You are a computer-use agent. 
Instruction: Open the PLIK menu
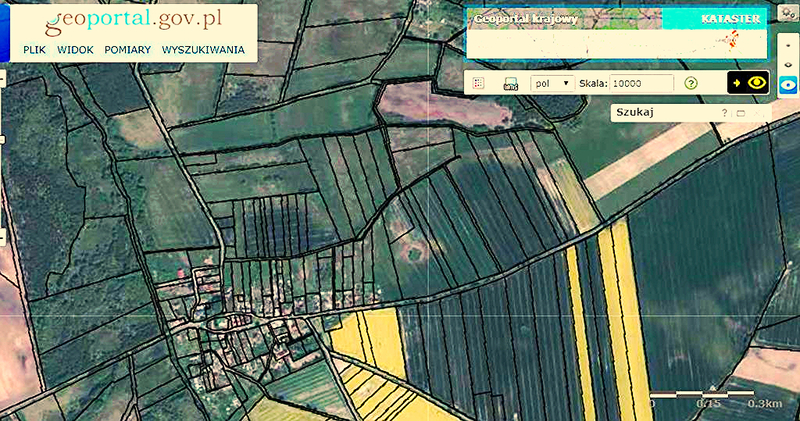pos(35,49)
